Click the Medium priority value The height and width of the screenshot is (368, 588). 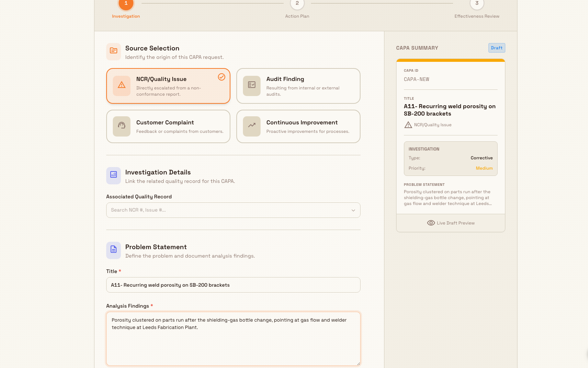[484, 168]
